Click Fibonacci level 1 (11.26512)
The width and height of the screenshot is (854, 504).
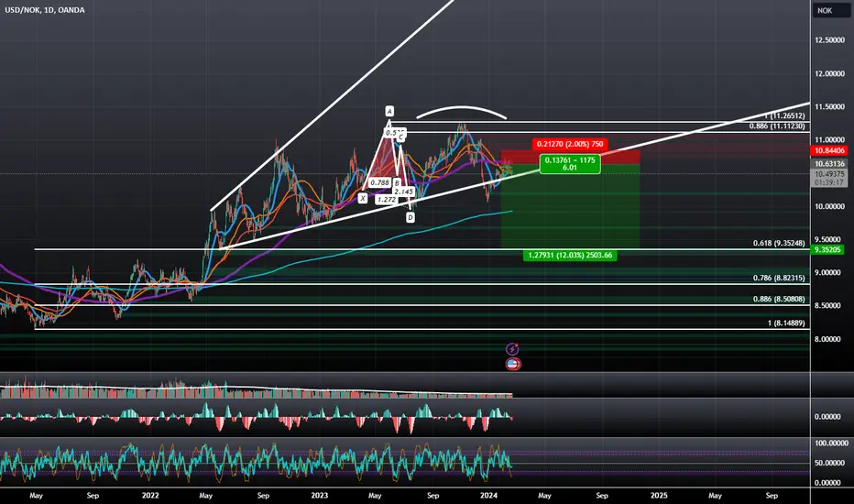coord(785,116)
